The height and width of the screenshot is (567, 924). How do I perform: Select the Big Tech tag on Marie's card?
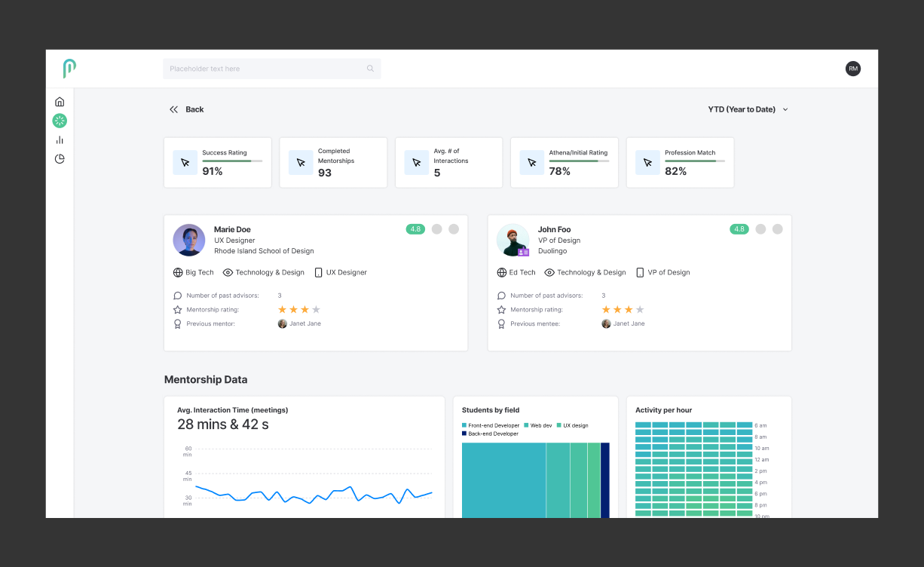[x=194, y=272]
